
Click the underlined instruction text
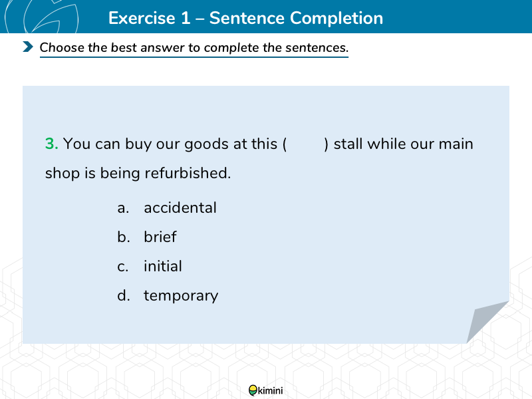194,47
